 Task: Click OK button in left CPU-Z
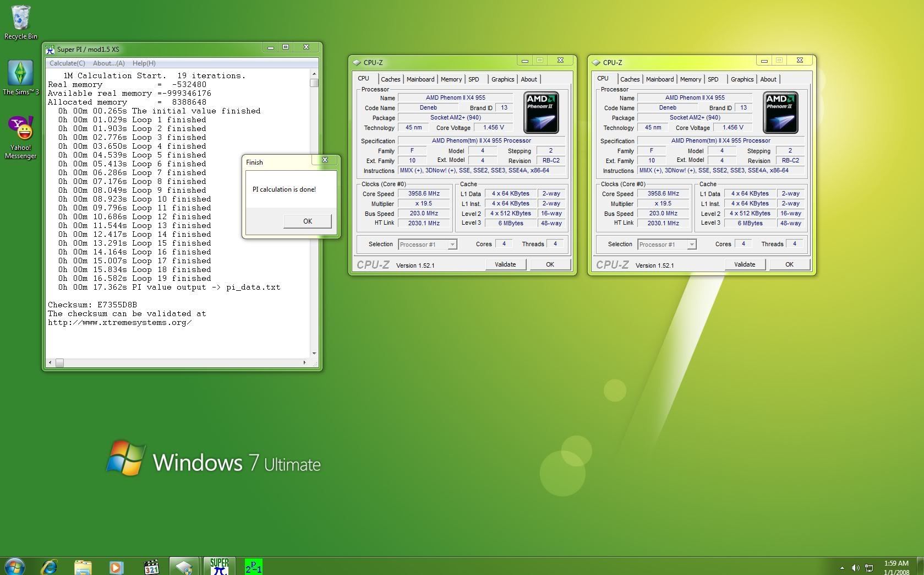click(x=550, y=264)
